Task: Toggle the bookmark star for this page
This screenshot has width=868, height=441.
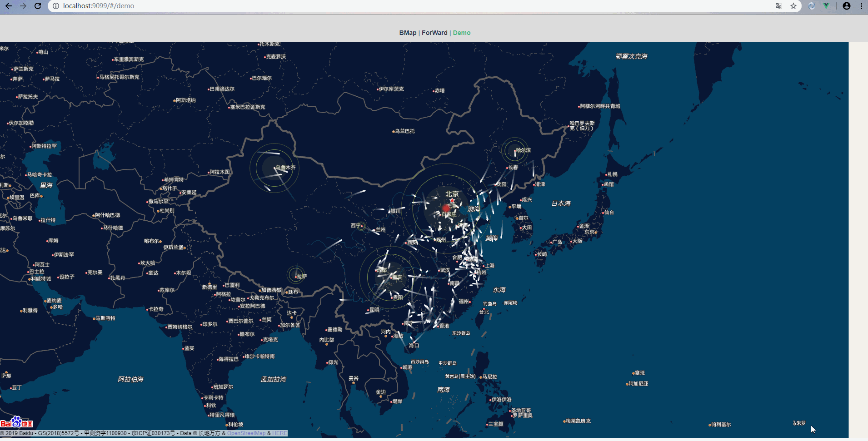Action: pos(793,6)
